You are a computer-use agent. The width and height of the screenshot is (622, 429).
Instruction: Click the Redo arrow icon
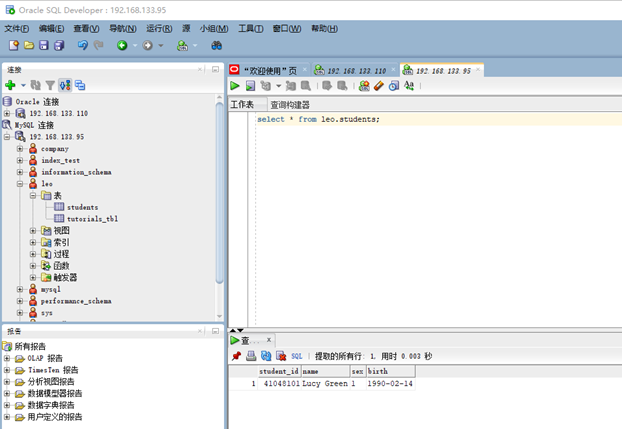98,45
